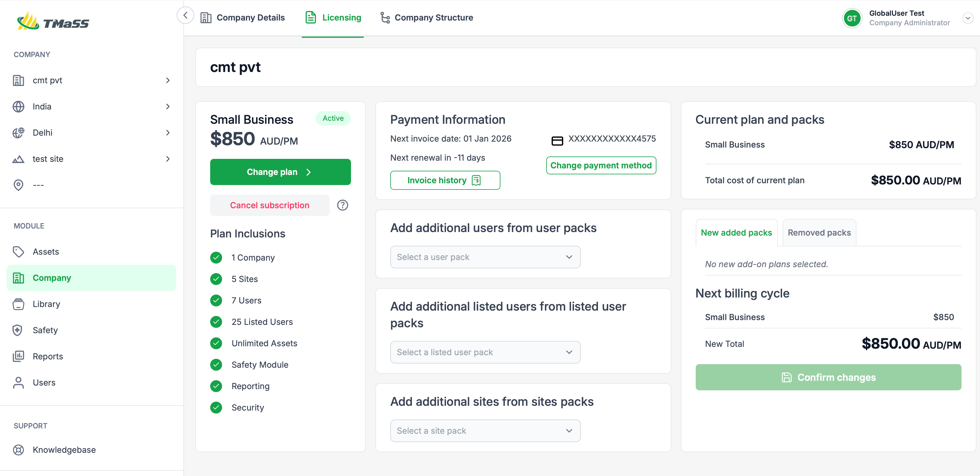The height and width of the screenshot is (476, 980).
Task: Click the help icon beside Cancel subscription
Action: [342, 205]
